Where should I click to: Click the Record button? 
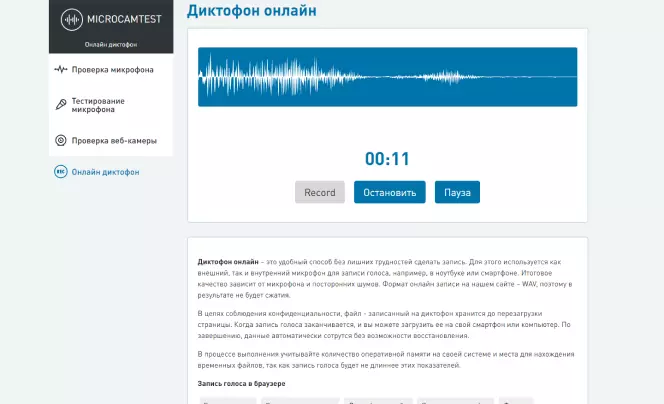coord(320,192)
